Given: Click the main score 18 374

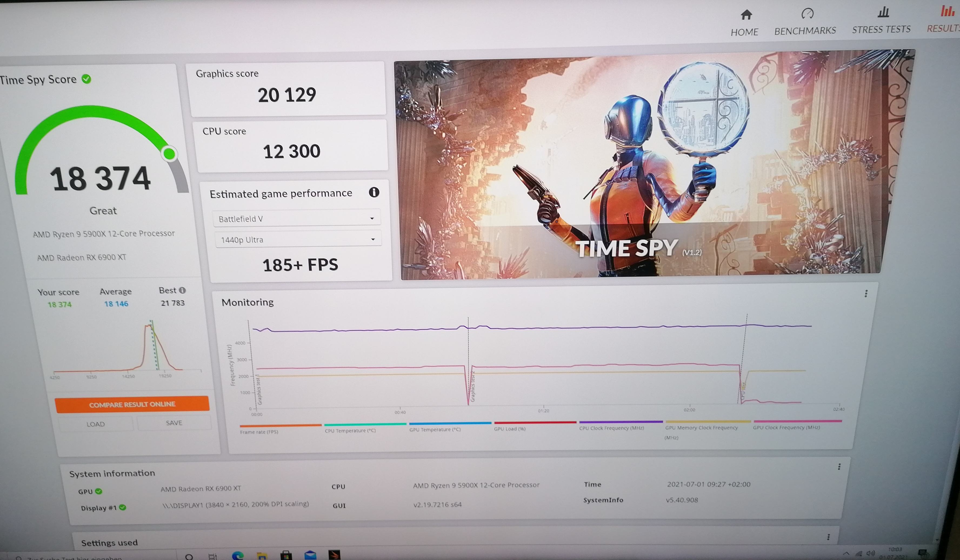Looking at the screenshot, I should pyautogui.click(x=100, y=178).
